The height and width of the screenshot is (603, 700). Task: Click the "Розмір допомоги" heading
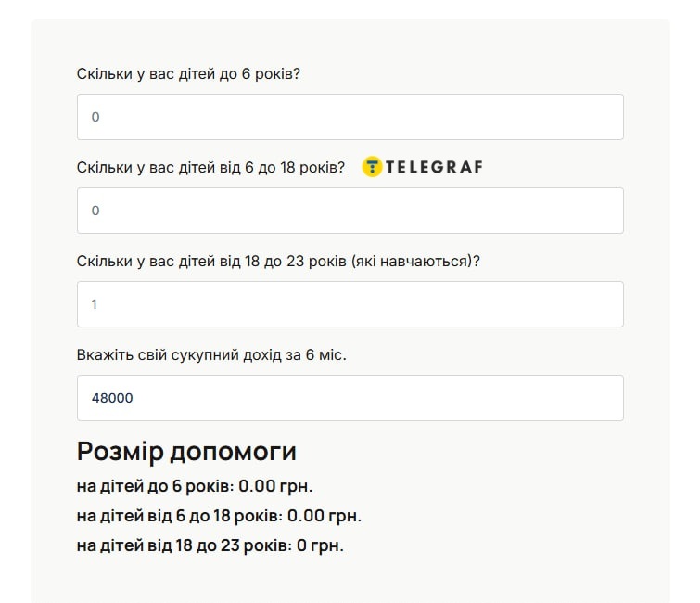click(186, 452)
